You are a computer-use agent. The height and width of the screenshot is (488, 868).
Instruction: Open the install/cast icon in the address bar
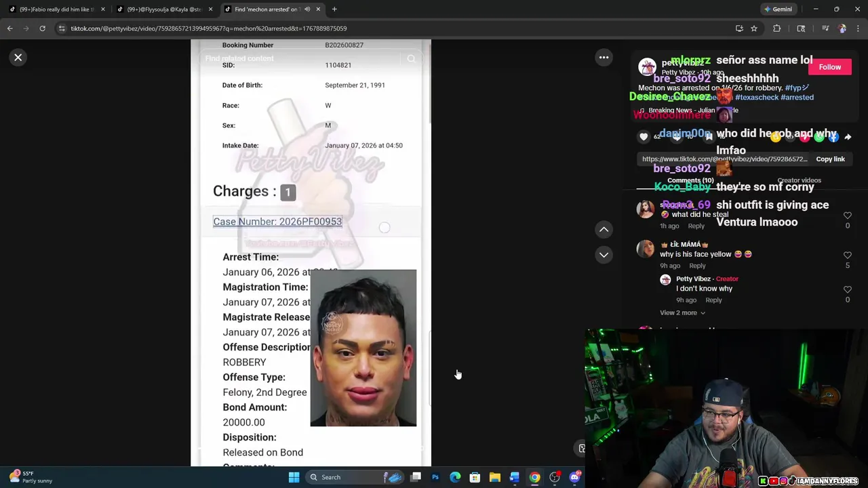[x=739, y=28]
